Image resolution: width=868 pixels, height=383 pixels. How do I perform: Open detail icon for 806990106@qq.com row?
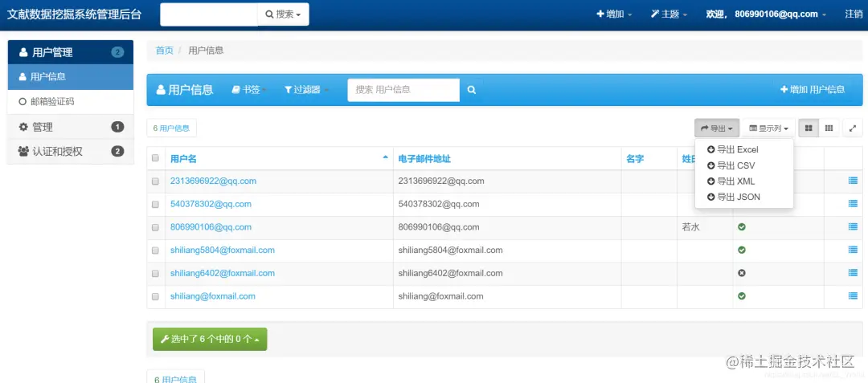pyautogui.click(x=853, y=227)
